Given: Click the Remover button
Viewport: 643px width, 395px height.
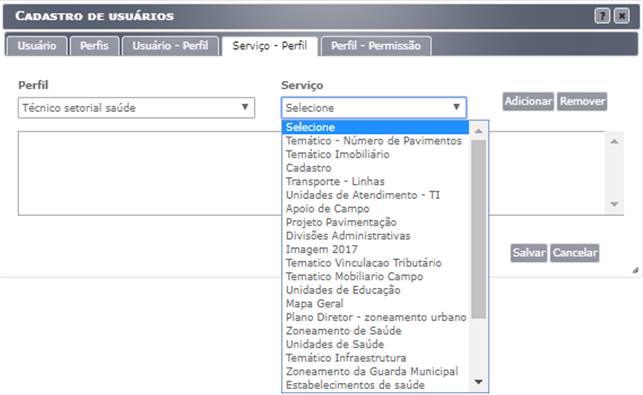Looking at the screenshot, I should (x=582, y=101).
